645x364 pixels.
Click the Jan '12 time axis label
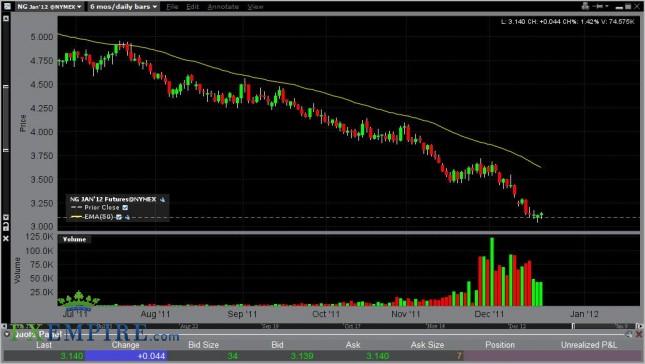(584, 314)
